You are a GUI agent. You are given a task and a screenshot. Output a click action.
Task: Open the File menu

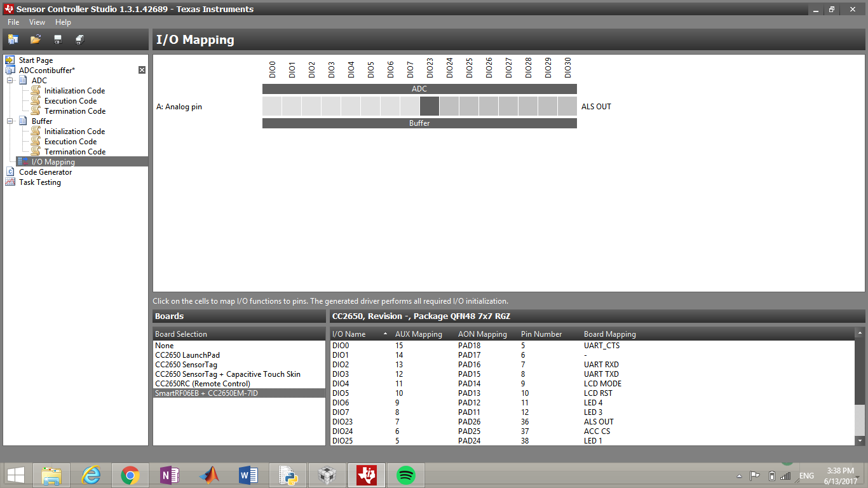[x=13, y=22]
